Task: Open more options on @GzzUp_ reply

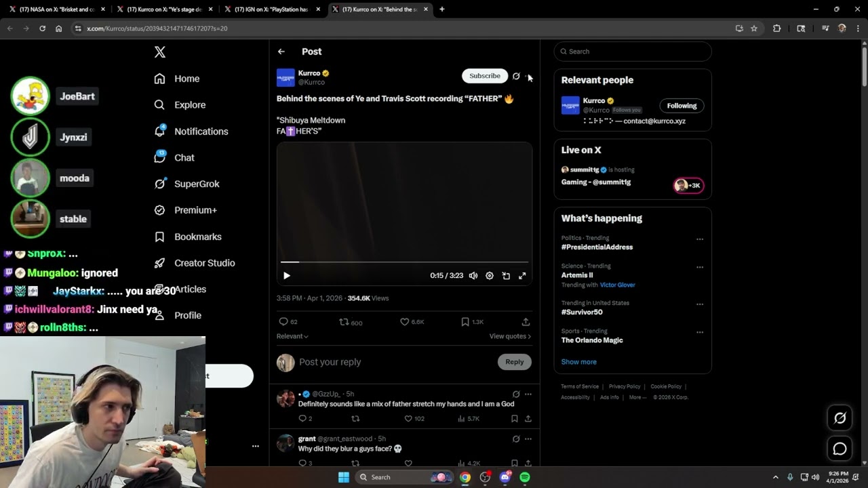Action: pos(528,394)
